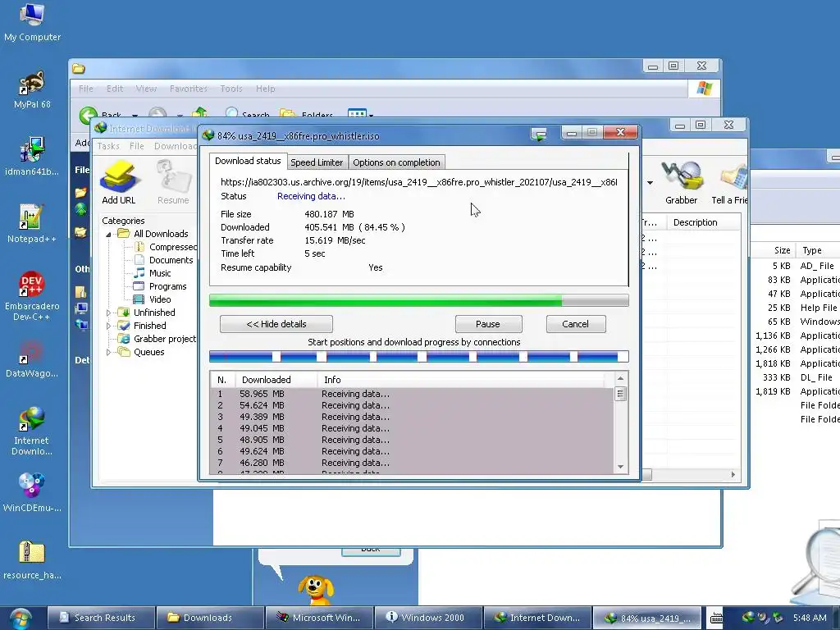This screenshot has height=630, width=840.
Task: Click Downloaded column header in connections list
Action: 275,380
